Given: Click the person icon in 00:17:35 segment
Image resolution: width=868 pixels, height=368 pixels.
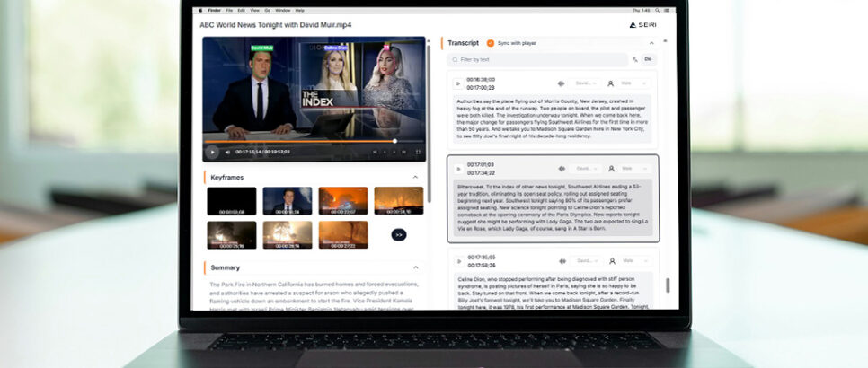Looking at the screenshot, I should click(x=612, y=261).
